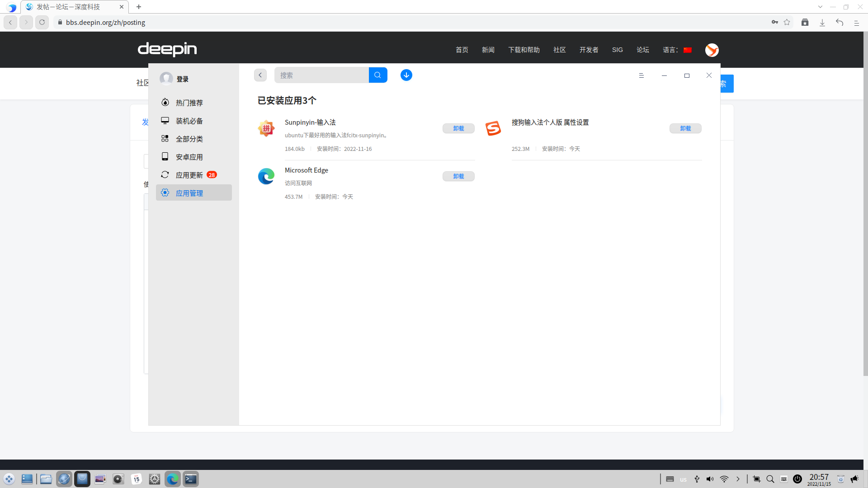Open the file manager from the taskbar
The height and width of the screenshot is (488, 868).
(46, 479)
